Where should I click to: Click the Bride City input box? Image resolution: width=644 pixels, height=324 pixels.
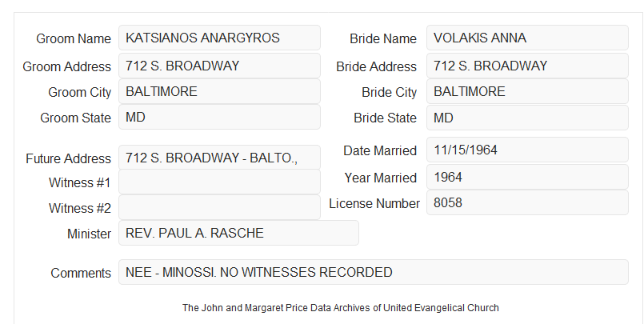[527, 91]
